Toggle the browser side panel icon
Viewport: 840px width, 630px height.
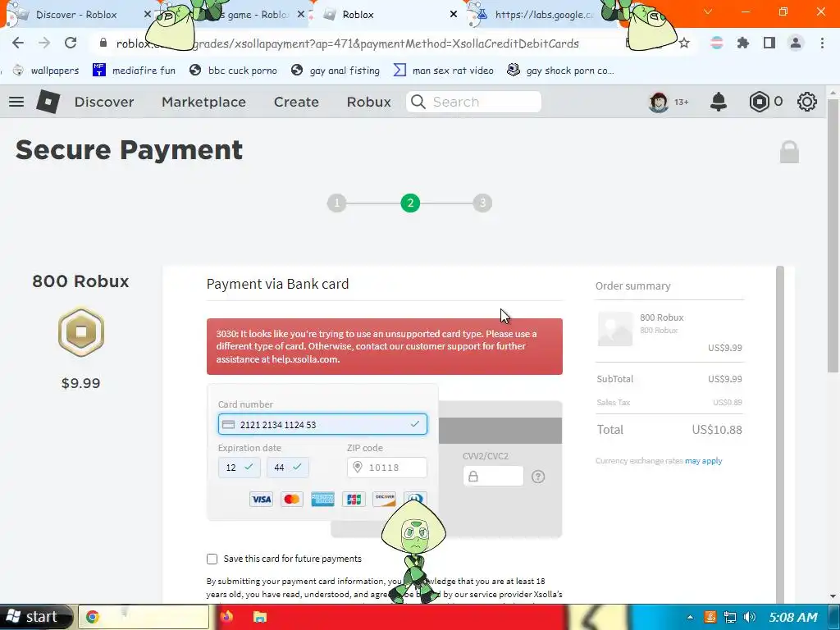(769, 43)
